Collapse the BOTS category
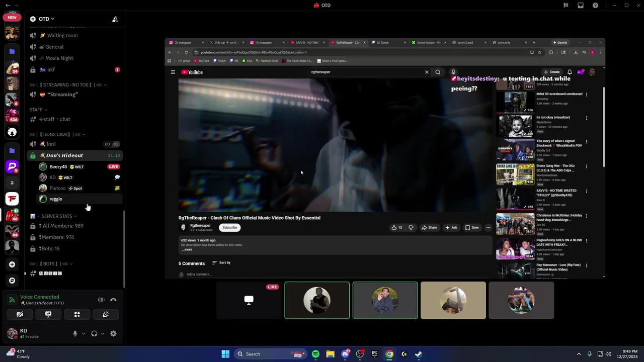This screenshot has height=362, width=644. pos(51,263)
